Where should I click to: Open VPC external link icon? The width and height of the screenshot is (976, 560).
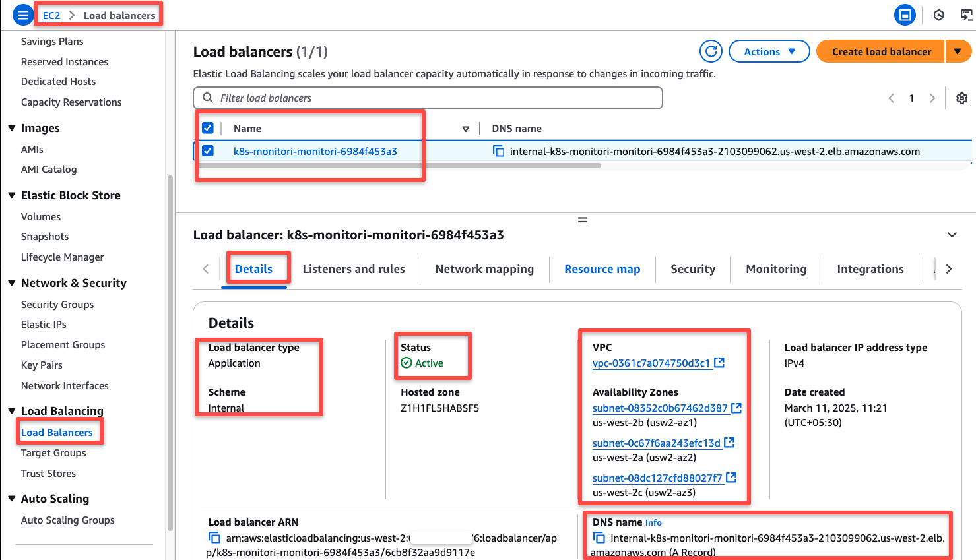(719, 363)
